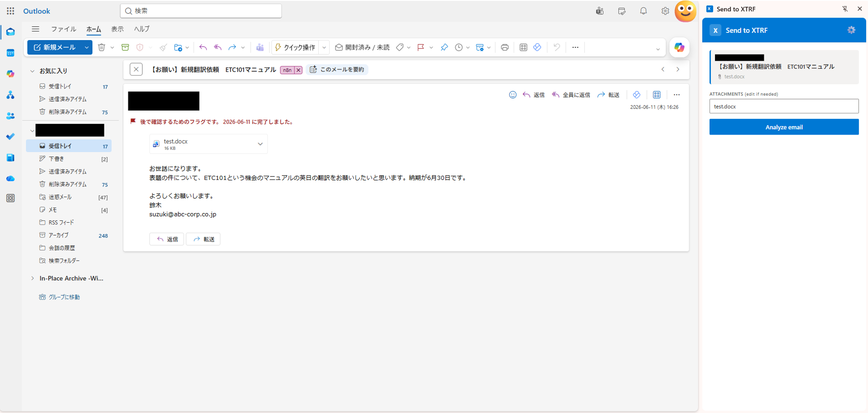Image resolution: width=868 pixels, height=413 pixels.
Task: Click the ATTACHMENTS input field
Action: coord(784,106)
